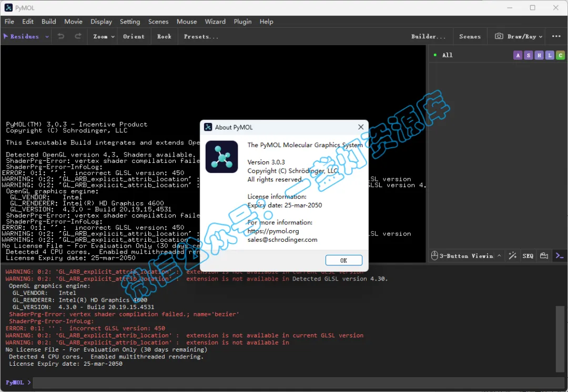Click the Detected 4 CPU cores log line

tap(106, 356)
